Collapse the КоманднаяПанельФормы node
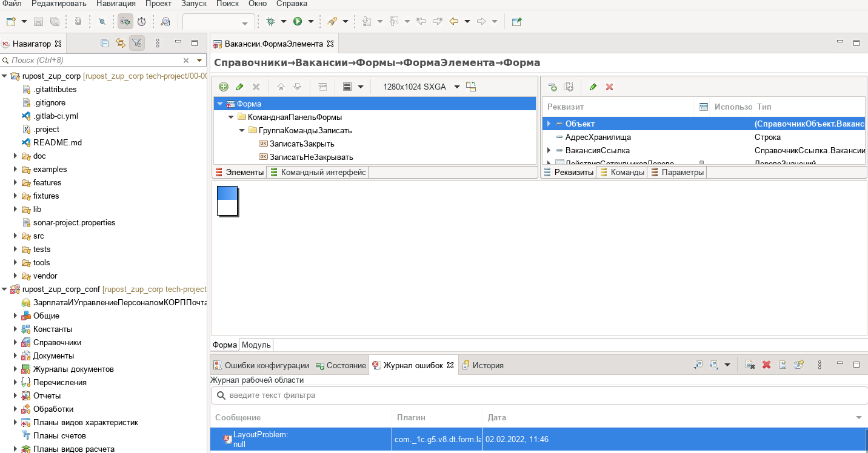This screenshot has width=868, height=453. pos(230,117)
